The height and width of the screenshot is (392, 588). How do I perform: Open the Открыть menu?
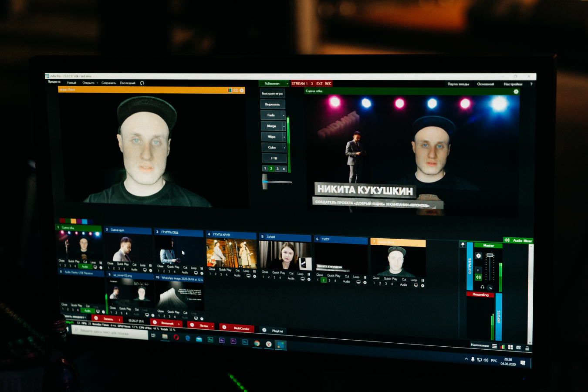click(88, 83)
